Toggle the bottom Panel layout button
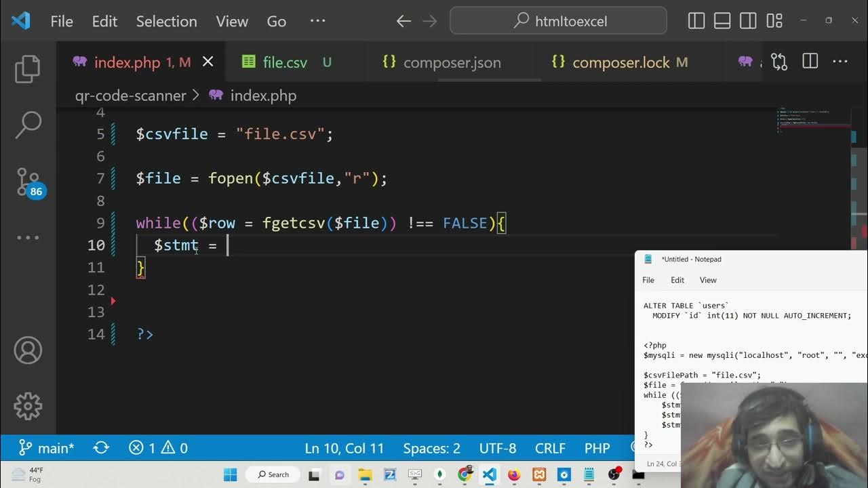 [722, 21]
